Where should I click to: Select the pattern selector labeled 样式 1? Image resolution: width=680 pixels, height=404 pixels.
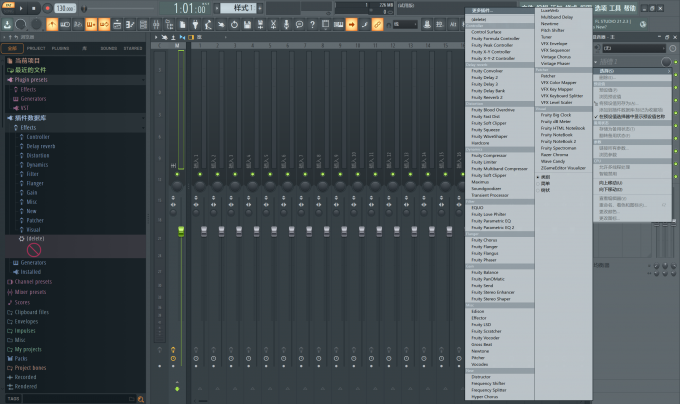[239, 8]
